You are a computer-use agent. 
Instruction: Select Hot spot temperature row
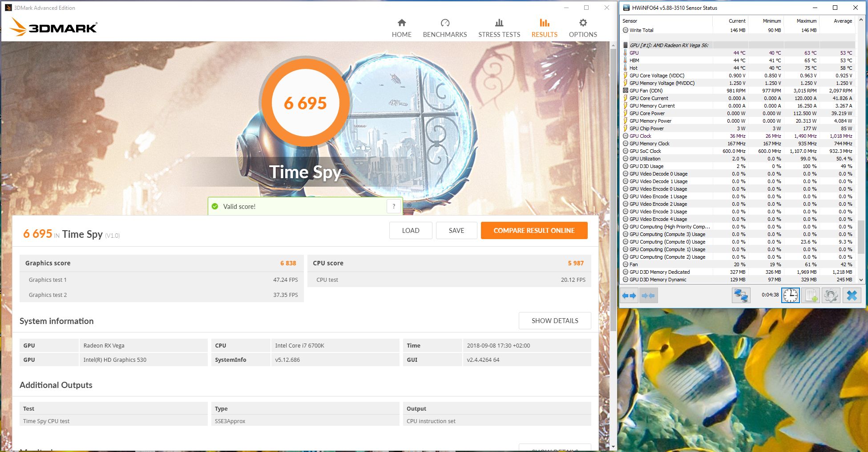[x=738, y=68]
